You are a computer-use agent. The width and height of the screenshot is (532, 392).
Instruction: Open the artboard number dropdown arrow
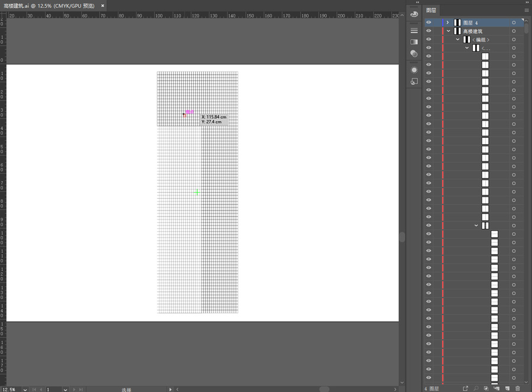(65, 390)
